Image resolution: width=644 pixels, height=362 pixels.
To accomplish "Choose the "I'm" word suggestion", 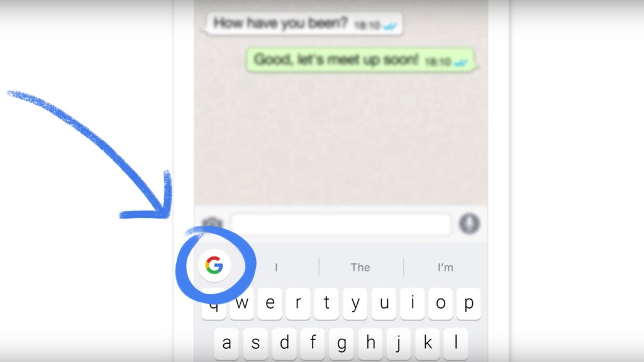I will point(445,267).
